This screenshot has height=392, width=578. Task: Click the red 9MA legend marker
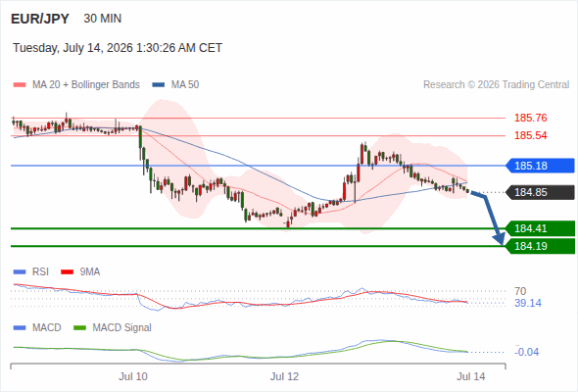(67, 272)
